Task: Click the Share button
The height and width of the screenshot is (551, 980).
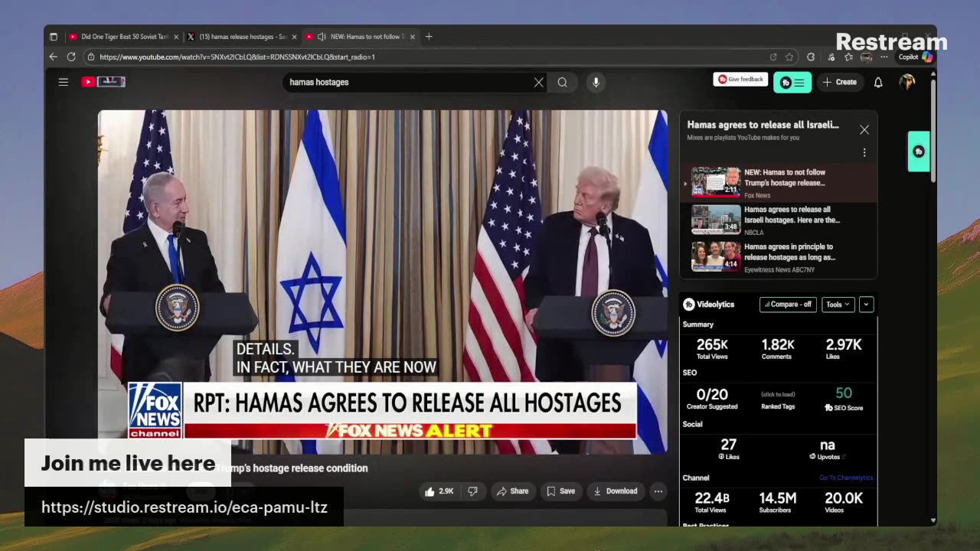Action: [512, 491]
